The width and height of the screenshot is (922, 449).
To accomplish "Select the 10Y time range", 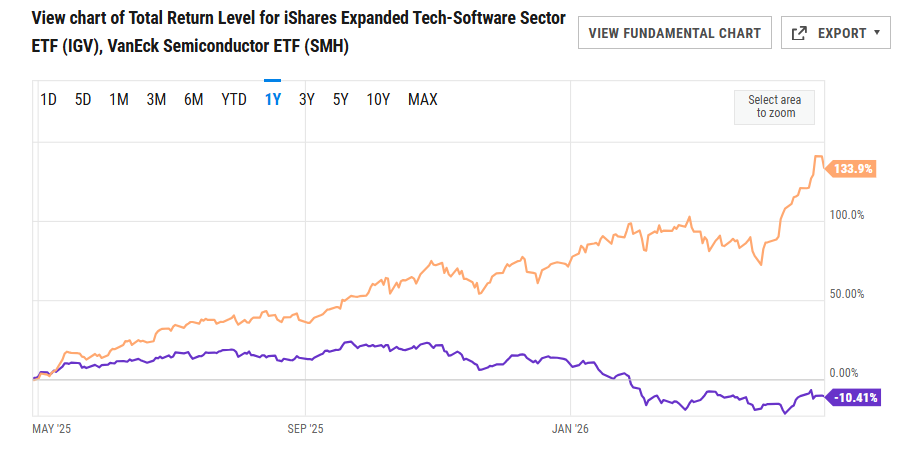I will [x=378, y=99].
